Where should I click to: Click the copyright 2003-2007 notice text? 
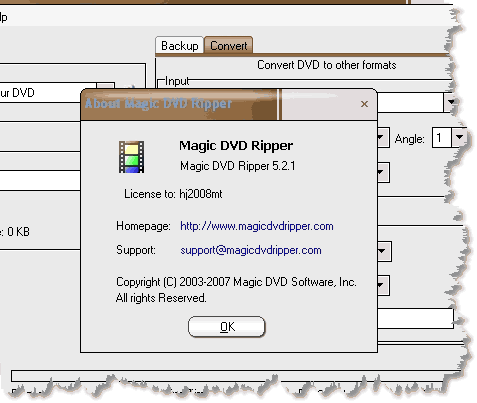coord(236,282)
